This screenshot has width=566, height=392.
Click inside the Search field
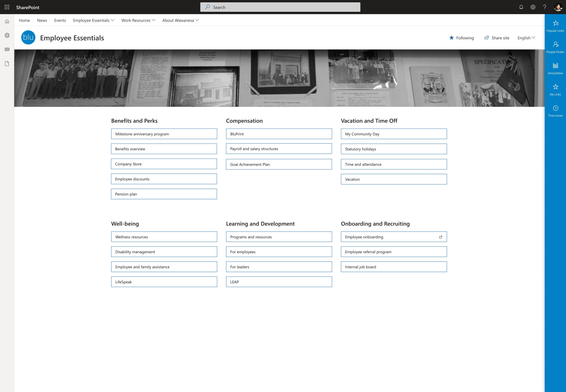(280, 7)
